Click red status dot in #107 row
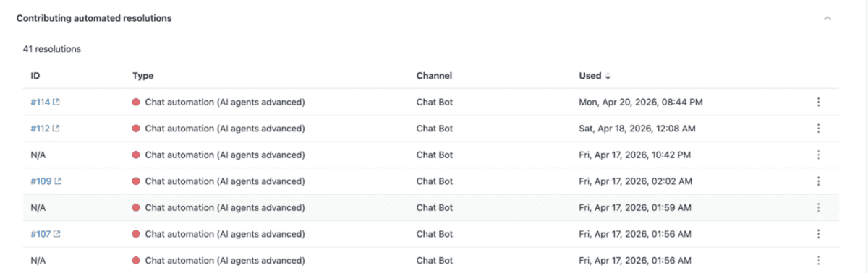The image size is (868, 273). pos(136,234)
